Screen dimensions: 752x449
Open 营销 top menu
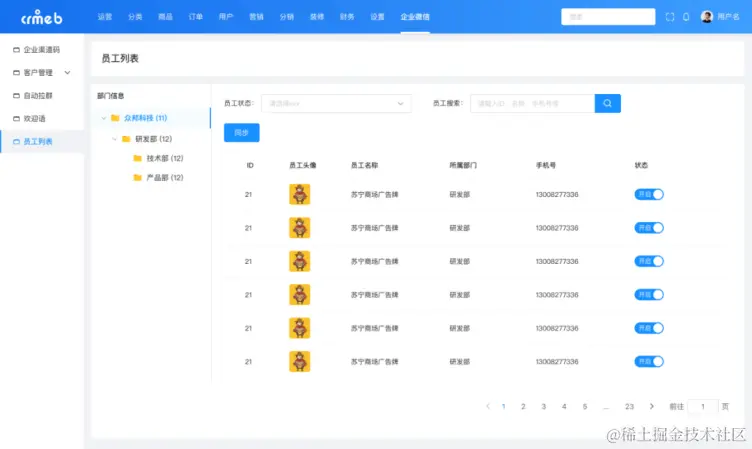click(x=257, y=17)
